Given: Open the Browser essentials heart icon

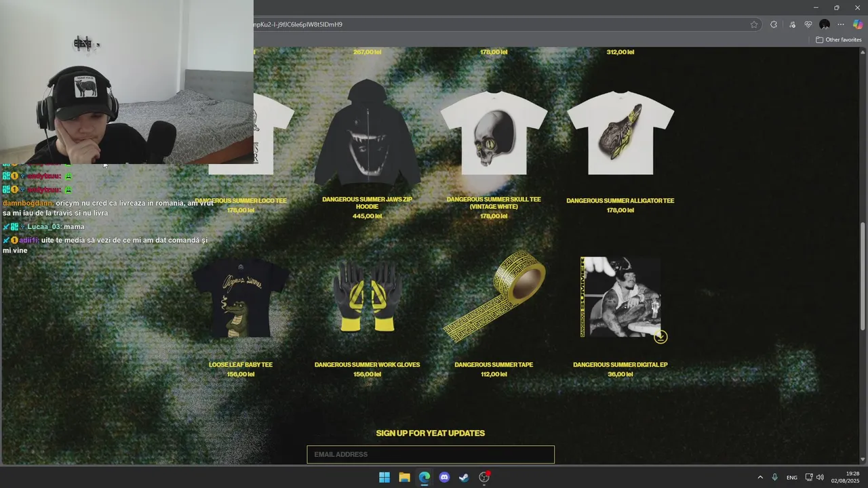Looking at the screenshot, I should tap(808, 24).
